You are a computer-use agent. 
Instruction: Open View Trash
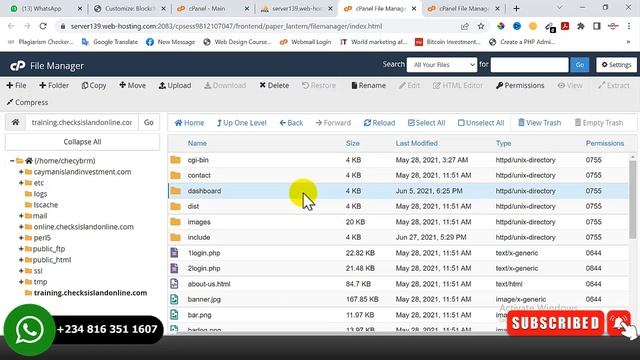coord(539,123)
